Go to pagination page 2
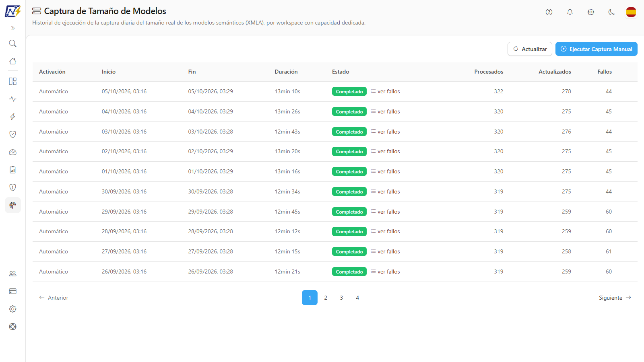This screenshot has height=362, width=644. click(326, 298)
